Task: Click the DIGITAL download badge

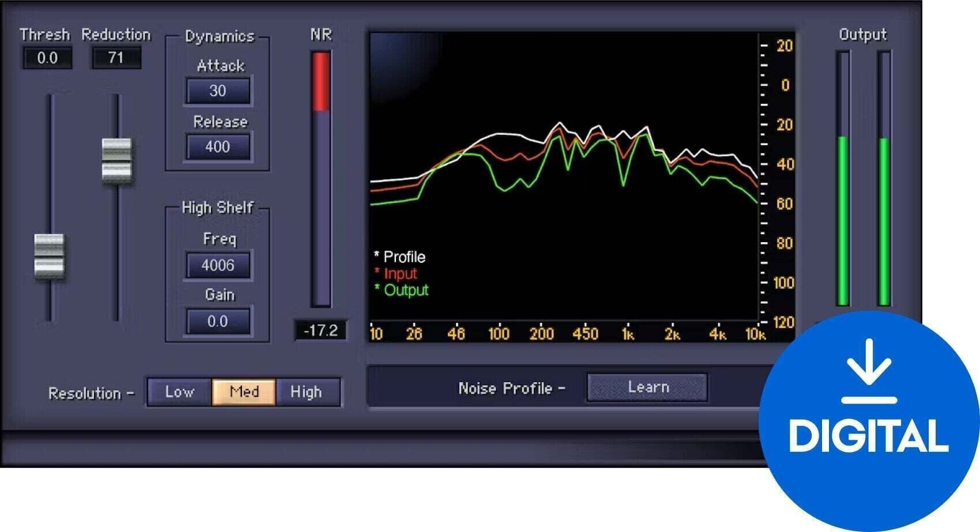Action: click(869, 421)
